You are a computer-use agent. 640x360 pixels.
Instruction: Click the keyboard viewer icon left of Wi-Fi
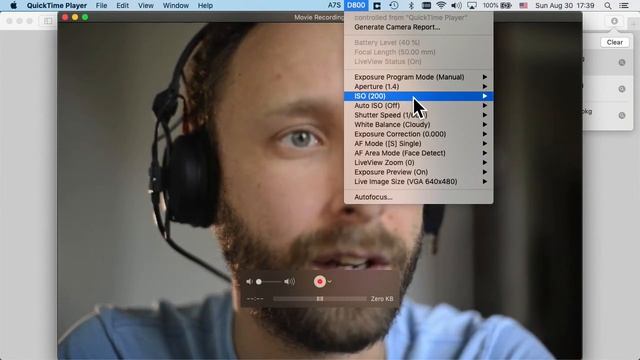click(426, 5)
